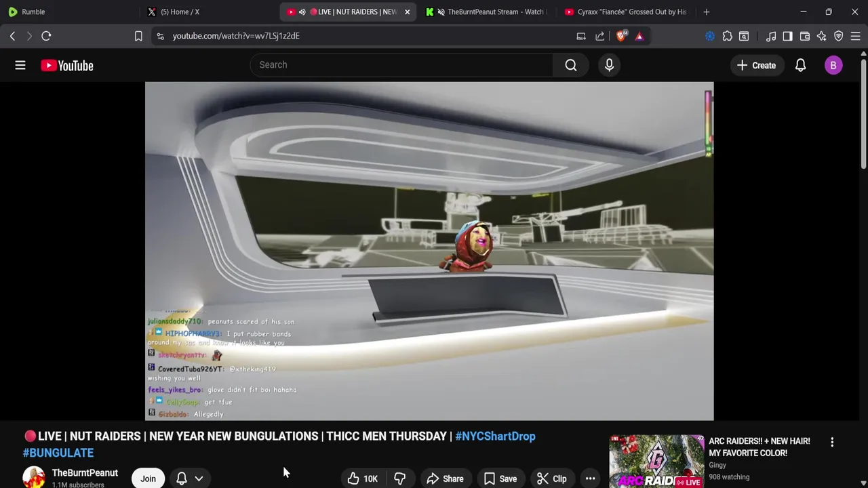Open YouTube notifications bell in header
The height and width of the screenshot is (488, 868).
coord(800,65)
